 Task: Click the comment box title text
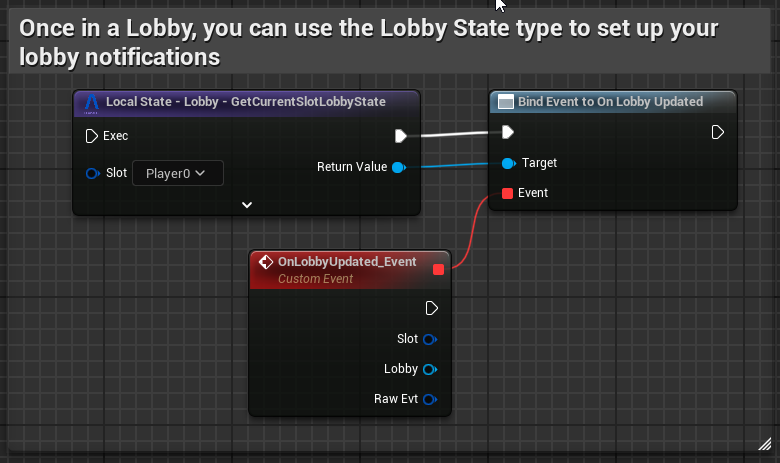[x=370, y=43]
